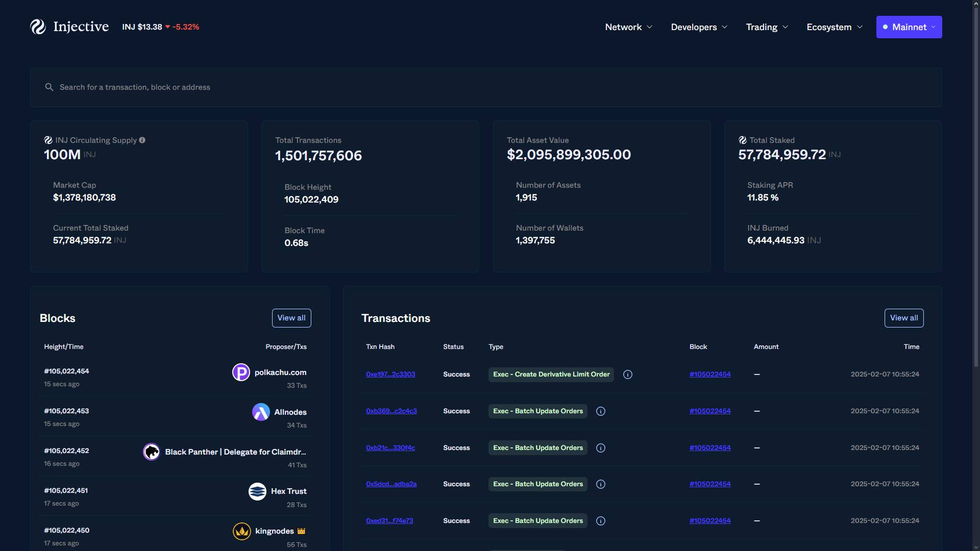The image size is (980, 551).
Task: Click the Hex Trust validator avatar
Action: [257, 492]
